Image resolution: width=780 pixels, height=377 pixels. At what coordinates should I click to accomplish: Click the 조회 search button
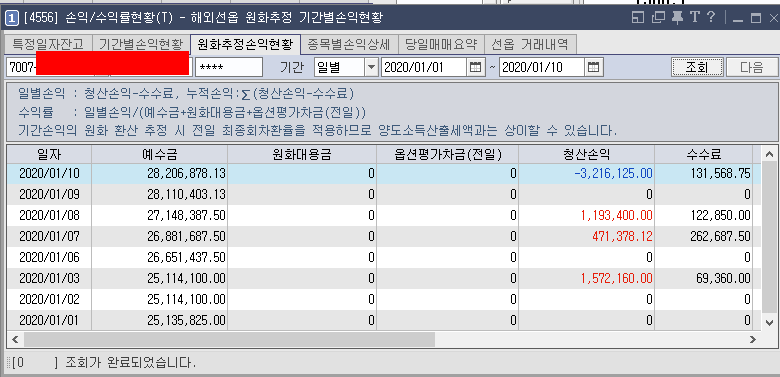click(x=697, y=67)
